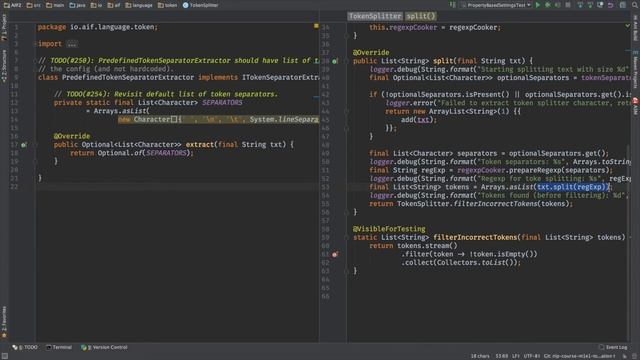Click cursor position 53:69 in status bar
This screenshot has width=640, height=360.
pos(501,356)
